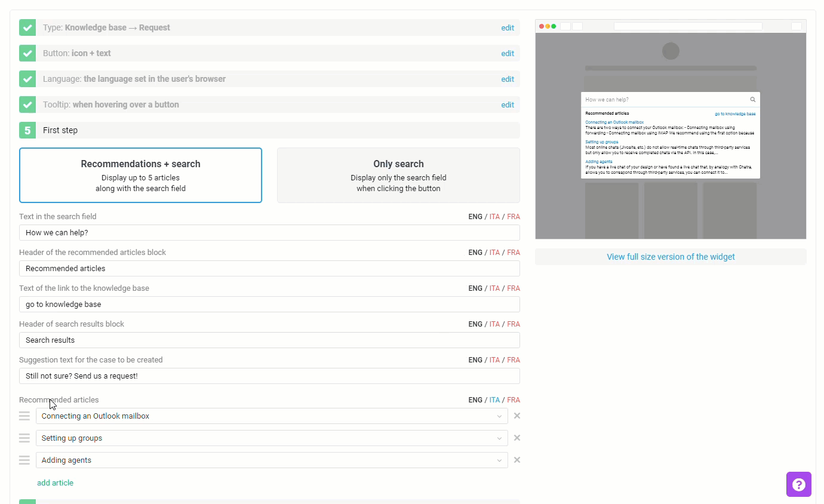Viewport: 824px width, 504px height.
Task: Edit the Button: icon + text step
Action: pos(508,53)
